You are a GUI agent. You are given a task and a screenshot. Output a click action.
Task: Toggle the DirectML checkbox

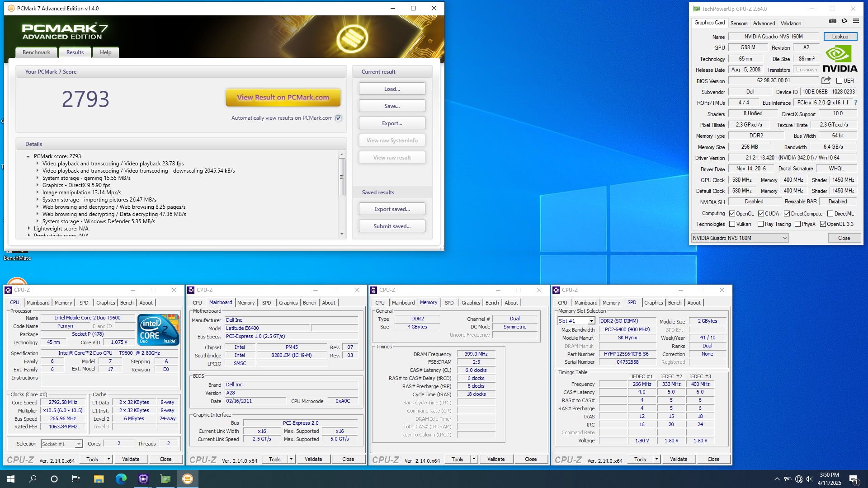pos(830,214)
